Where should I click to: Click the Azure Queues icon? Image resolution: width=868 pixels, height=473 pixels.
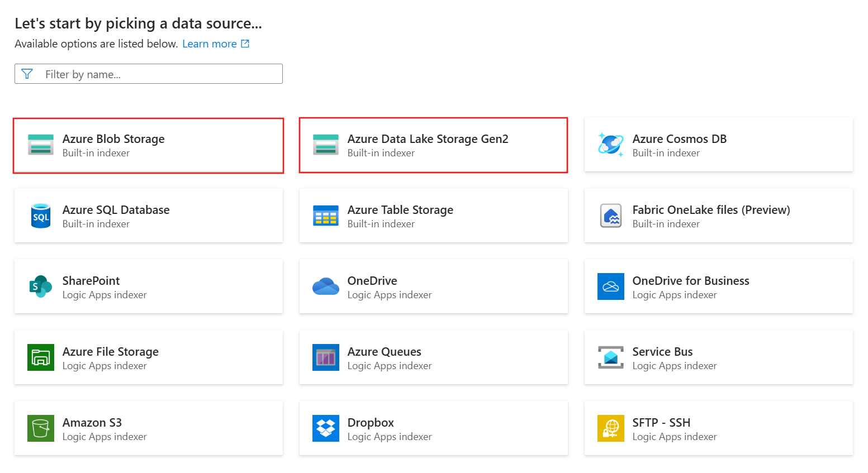pos(326,357)
